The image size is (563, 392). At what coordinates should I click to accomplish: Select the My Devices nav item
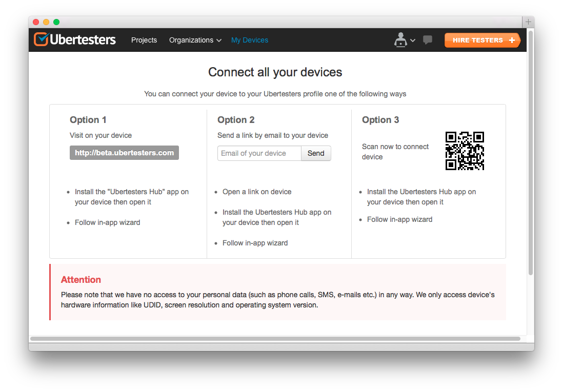(250, 40)
